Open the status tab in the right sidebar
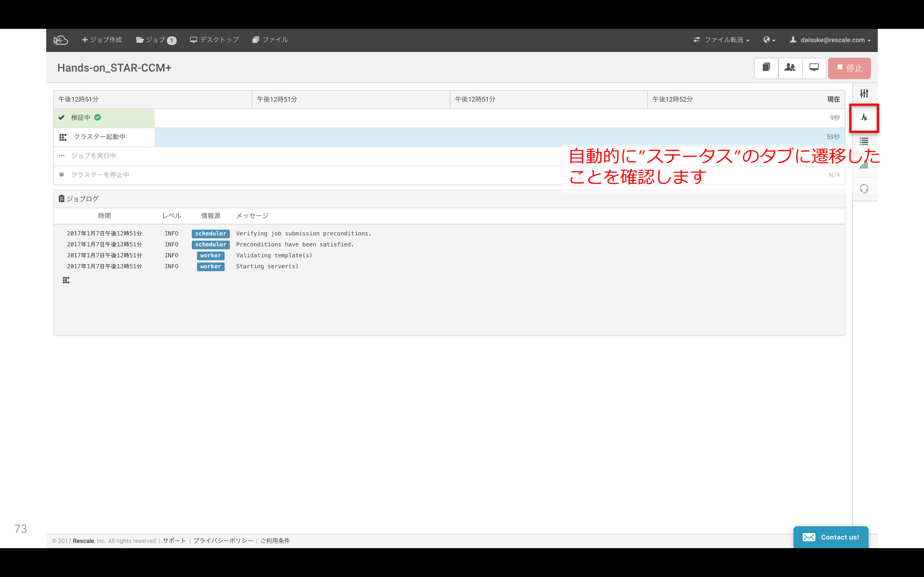Screen dimensions: 924x577 [864, 118]
